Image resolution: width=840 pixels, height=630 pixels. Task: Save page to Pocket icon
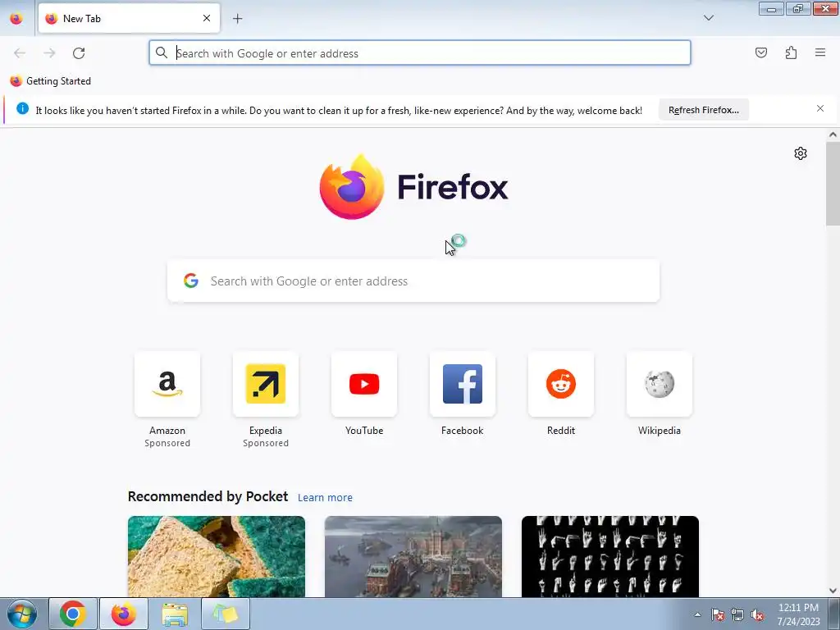[x=760, y=52]
